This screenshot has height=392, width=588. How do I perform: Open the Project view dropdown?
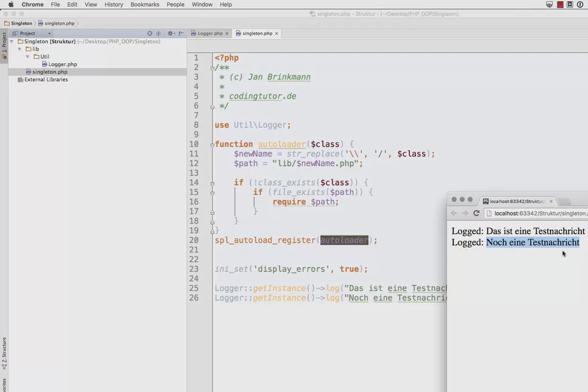[x=31, y=33]
